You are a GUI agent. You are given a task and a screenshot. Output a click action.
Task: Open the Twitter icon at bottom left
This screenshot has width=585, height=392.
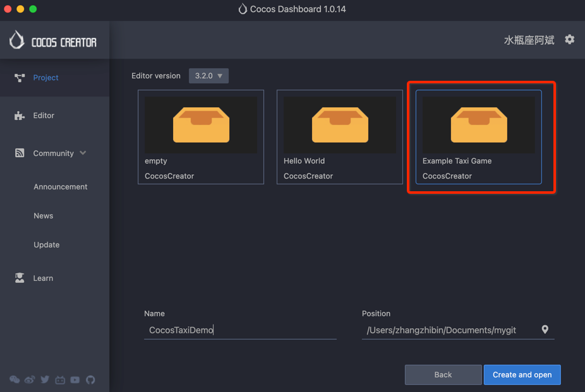45,379
